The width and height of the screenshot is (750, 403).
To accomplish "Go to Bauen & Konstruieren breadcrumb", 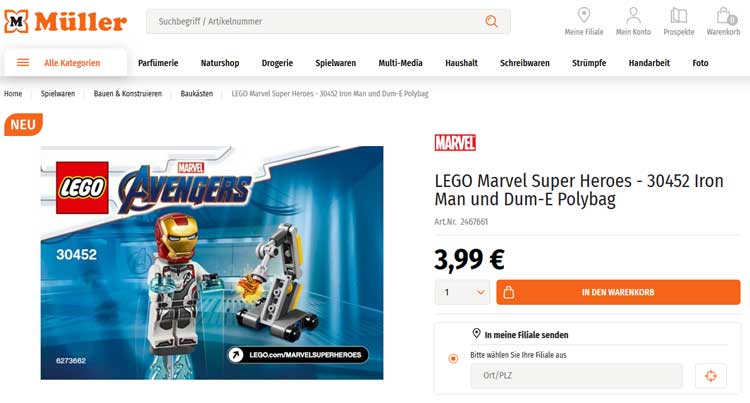I will 128,94.
